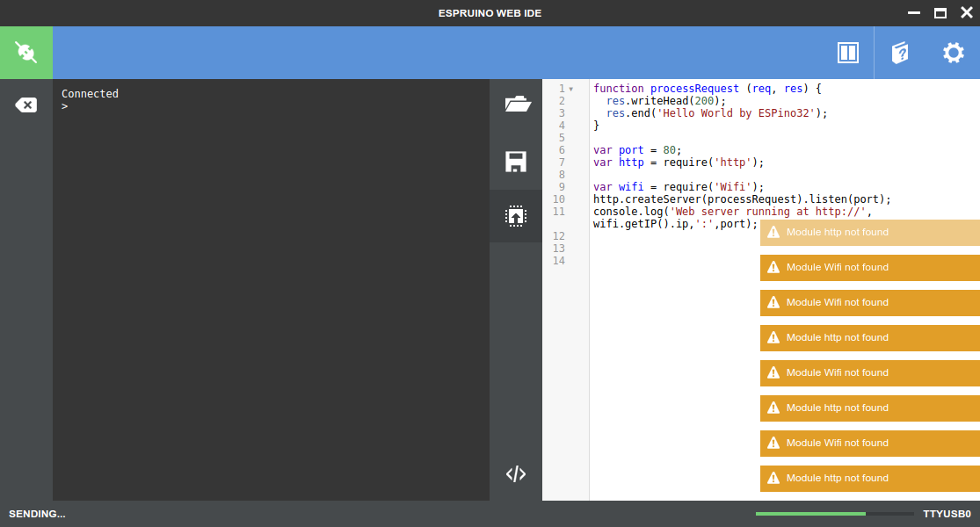The height and width of the screenshot is (527, 980).
Task: Click the 'Hello World by ESPino32' string
Action: coord(737,113)
